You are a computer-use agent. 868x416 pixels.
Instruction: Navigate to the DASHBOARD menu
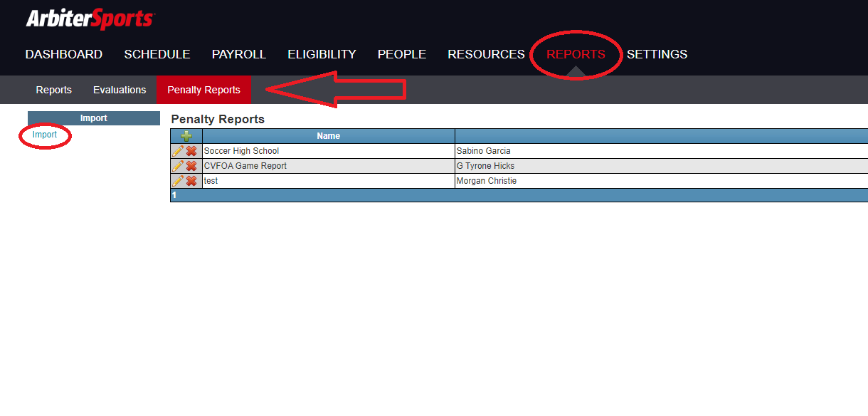pyautogui.click(x=63, y=54)
